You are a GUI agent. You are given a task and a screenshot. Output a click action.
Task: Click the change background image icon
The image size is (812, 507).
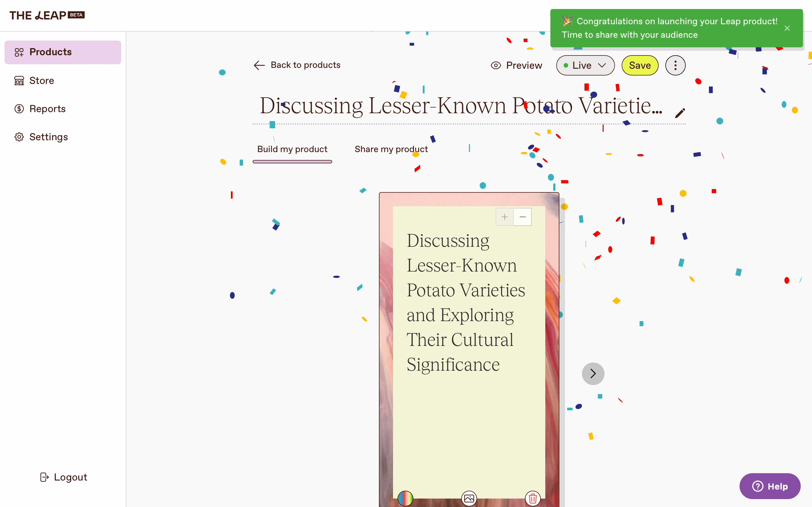coord(469,498)
